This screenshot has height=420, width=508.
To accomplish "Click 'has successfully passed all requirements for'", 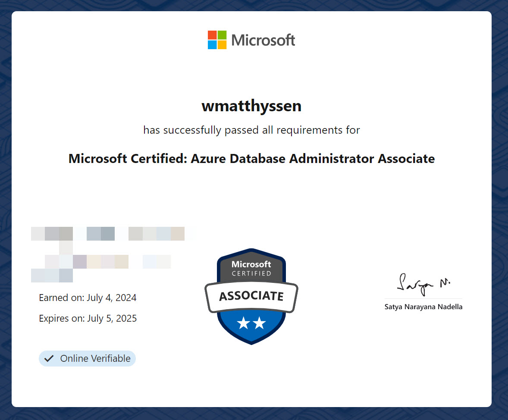I will [252, 130].
